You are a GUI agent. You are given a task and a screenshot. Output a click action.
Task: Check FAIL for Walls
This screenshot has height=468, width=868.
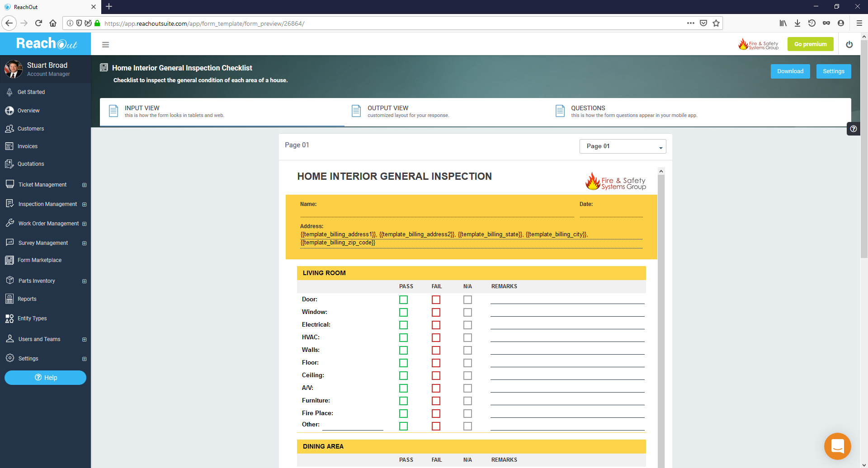[x=436, y=351]
